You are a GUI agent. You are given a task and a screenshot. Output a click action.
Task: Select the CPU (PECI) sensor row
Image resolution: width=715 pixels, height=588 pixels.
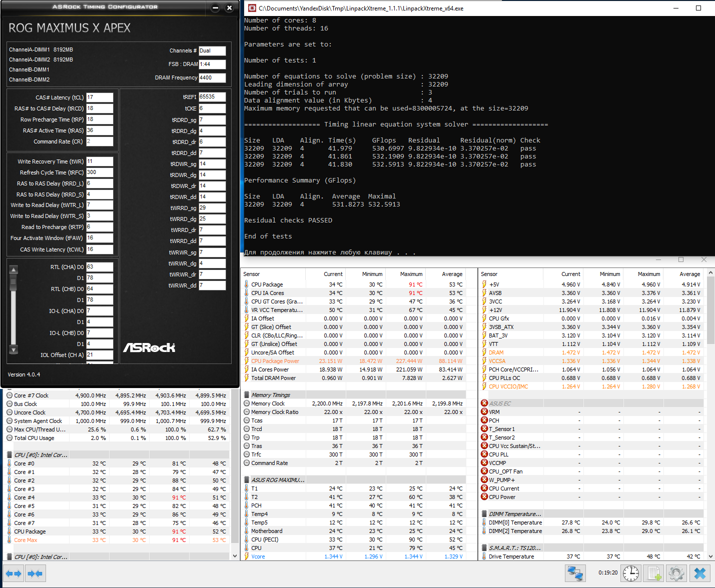point(354,539)
